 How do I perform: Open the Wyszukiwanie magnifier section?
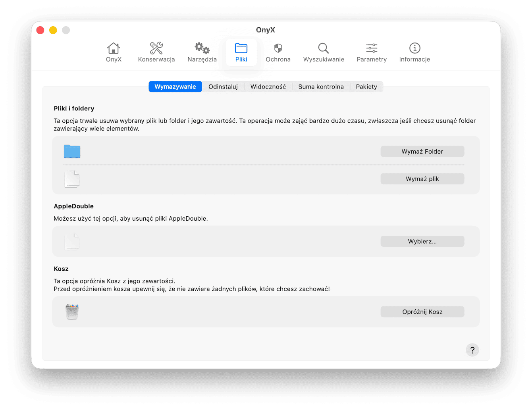(x=324, y=52)
